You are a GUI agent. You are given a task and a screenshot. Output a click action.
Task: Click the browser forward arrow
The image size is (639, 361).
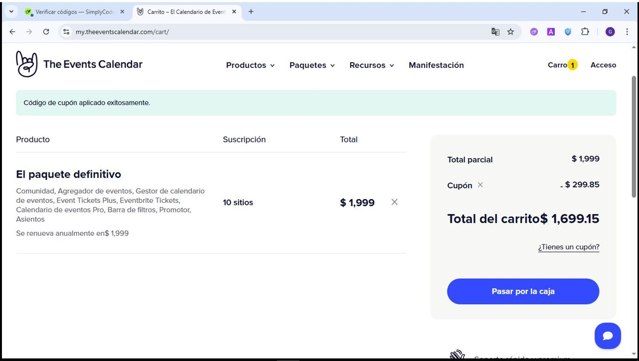pyautogui.click(x=29, y=32)
